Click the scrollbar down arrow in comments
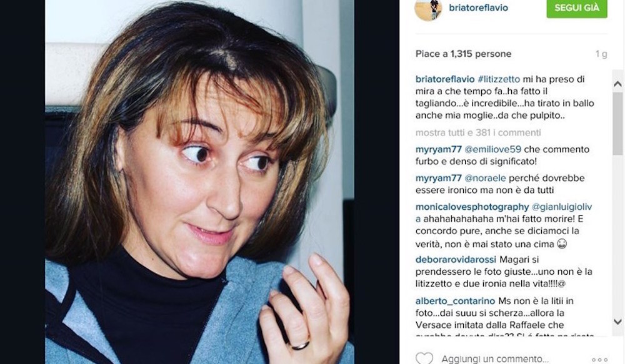This screenshot has width=625, height=364. (x=617, y=322)
